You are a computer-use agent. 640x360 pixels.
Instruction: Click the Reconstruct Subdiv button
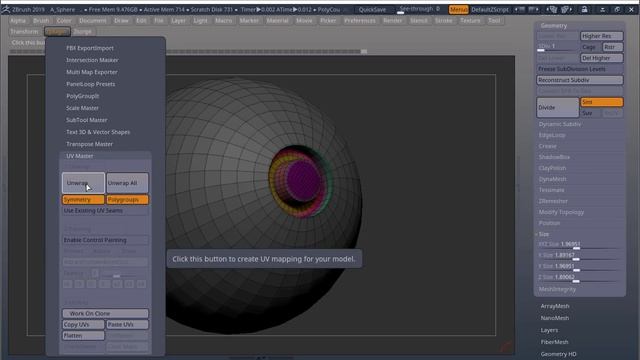point(580,80)
